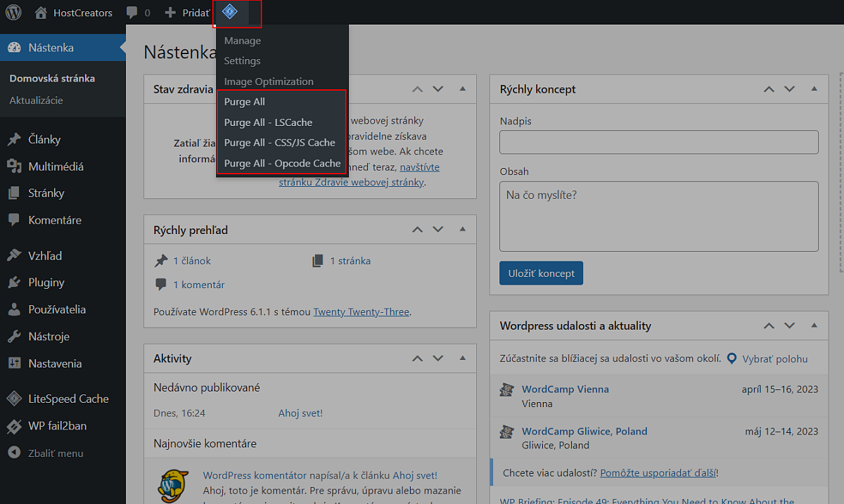This screenshot has height=504, width=844.
Task: Click the Vzhľad paintbrush icon
Action: tap(14, 256)
